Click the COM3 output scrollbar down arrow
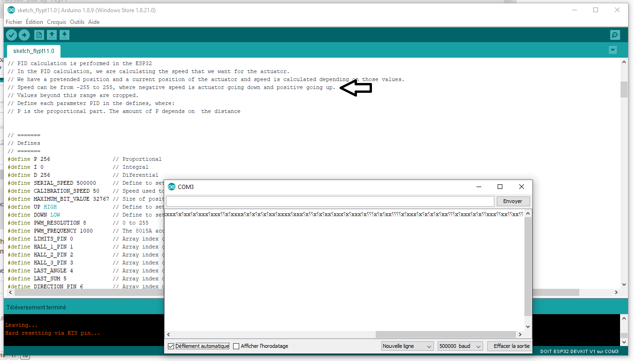644x361 pixels. [528, 327]
